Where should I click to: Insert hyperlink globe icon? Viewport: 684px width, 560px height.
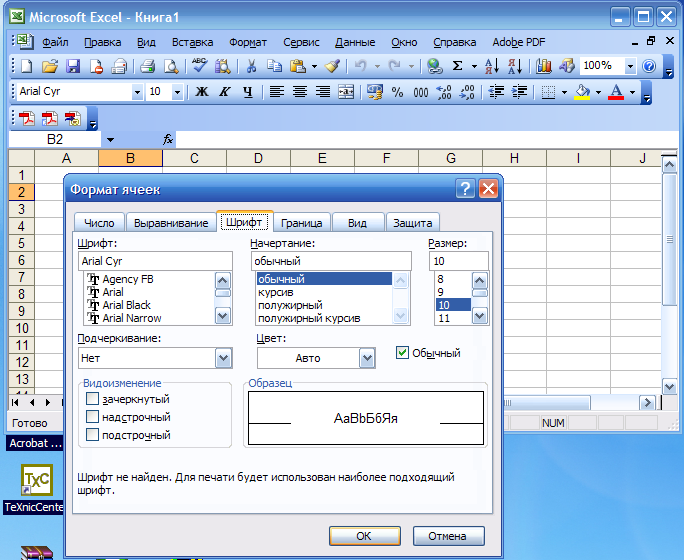tap(434, 66)
